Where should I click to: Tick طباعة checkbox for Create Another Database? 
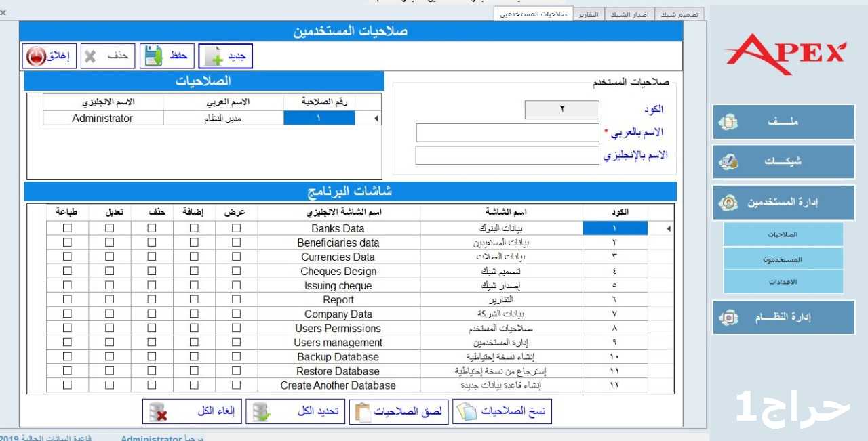point(67,385)
